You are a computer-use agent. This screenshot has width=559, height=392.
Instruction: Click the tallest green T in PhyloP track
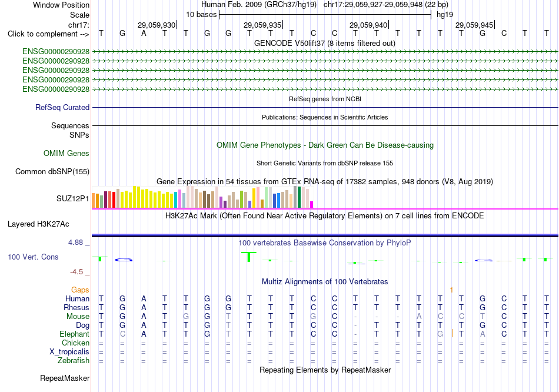pos(249,257)
